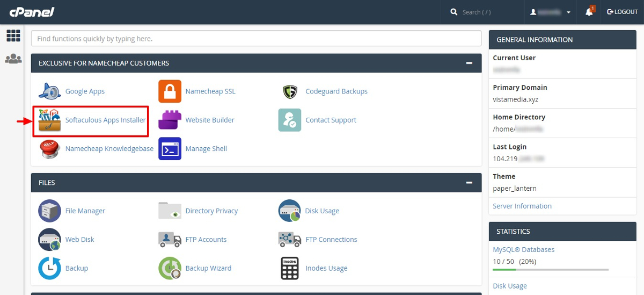Click the Directory Privacy folder icon
Viewport: 644px width, 295px height.
(x=170, y=211)
